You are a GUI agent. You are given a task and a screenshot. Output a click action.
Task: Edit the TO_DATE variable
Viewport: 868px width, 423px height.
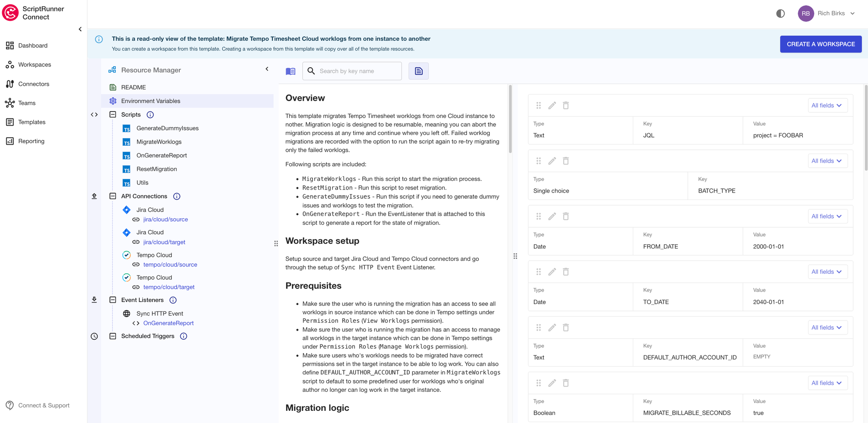552,272
